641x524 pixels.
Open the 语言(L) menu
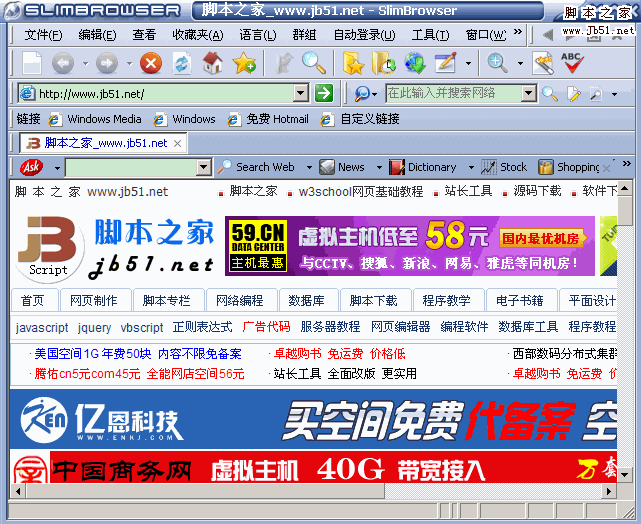[258, 35]
